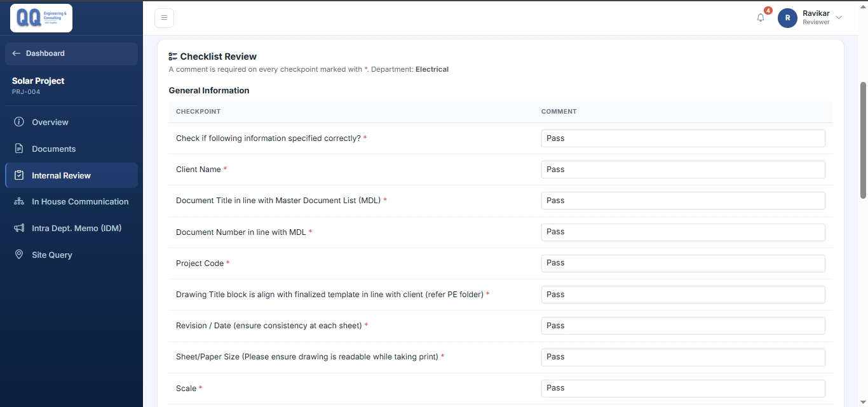Toggle the sidebar hamburger menu button
The image size is (868, 407).
point(164,18)
